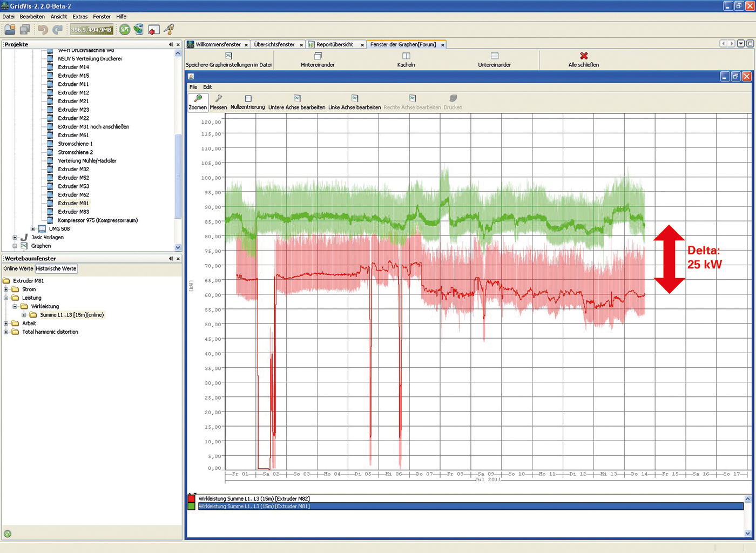This screenshot has width=756, height=553.
Task: Enable Historische Werte view
Action: point(56,268)
